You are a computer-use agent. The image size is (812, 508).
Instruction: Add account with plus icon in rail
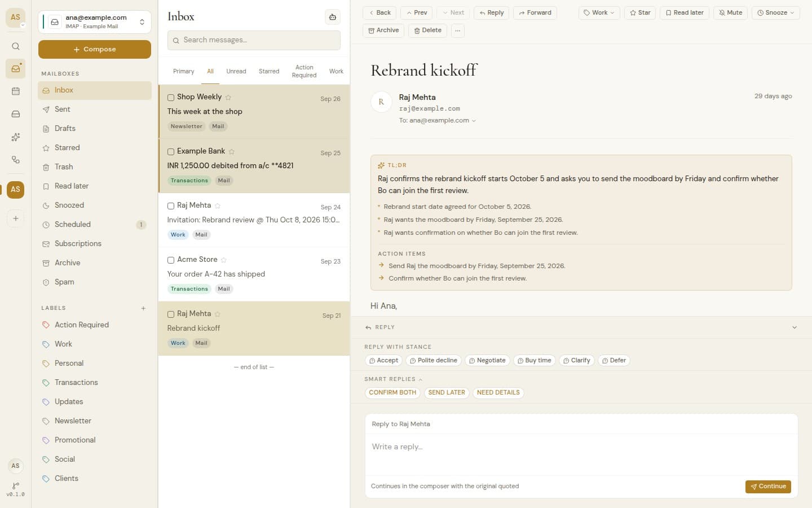pyautogui.click(x=16, y=218)
